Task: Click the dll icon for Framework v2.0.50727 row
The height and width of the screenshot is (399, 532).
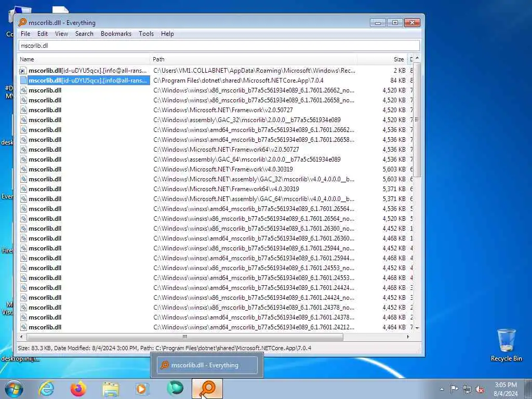Action: coord(23,110)
